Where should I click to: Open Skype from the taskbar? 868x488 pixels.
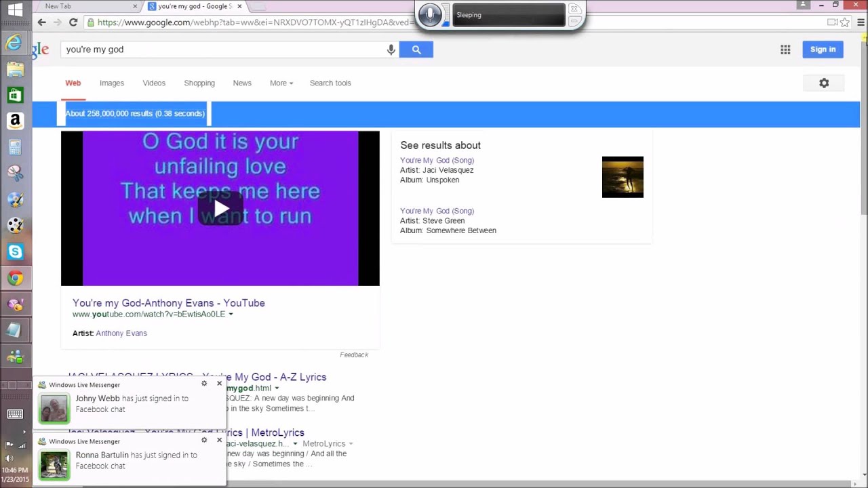(x=14, y=251)
